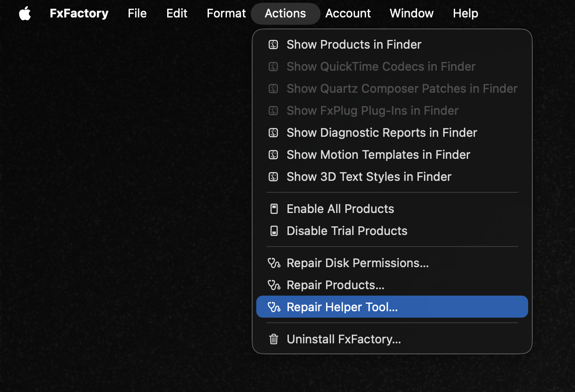
Task: Choose Show Diagnostic Reports in Finder
Action: tap(392, 133)
